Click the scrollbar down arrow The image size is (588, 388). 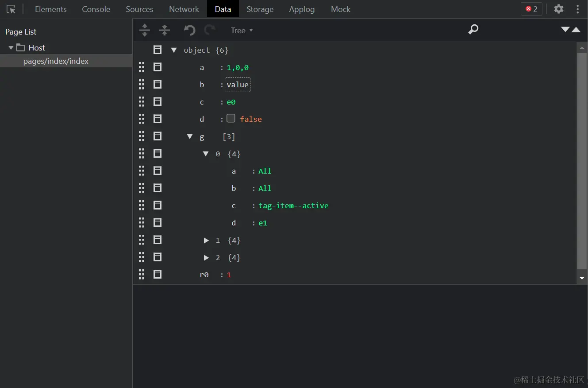click(582, 278)
